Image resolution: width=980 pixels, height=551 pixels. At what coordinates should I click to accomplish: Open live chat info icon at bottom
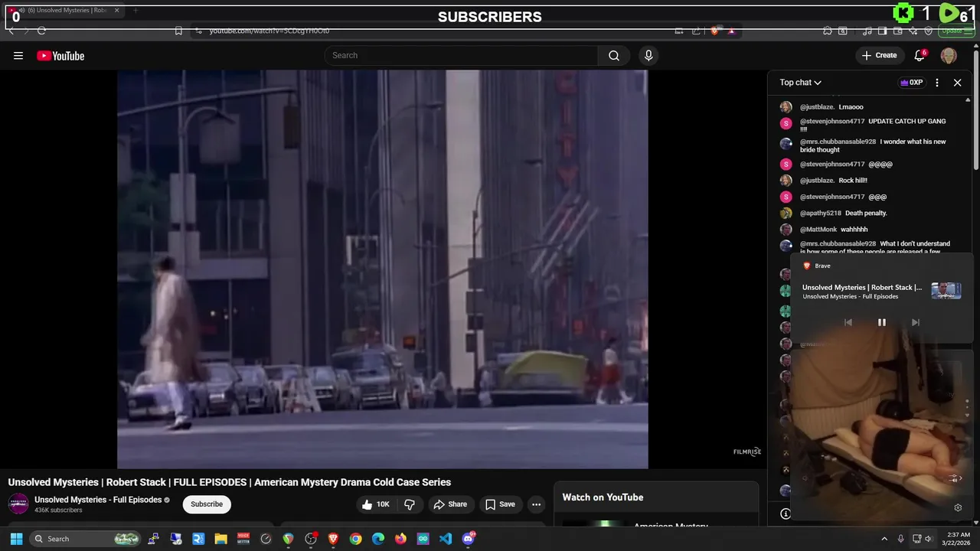tap(785, 514)
